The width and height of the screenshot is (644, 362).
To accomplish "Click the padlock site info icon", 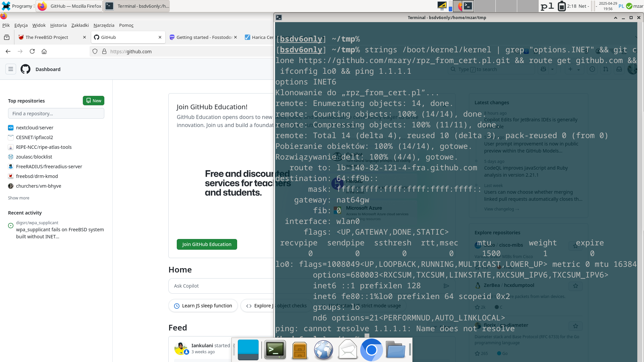I will click(x=104, y=51).
